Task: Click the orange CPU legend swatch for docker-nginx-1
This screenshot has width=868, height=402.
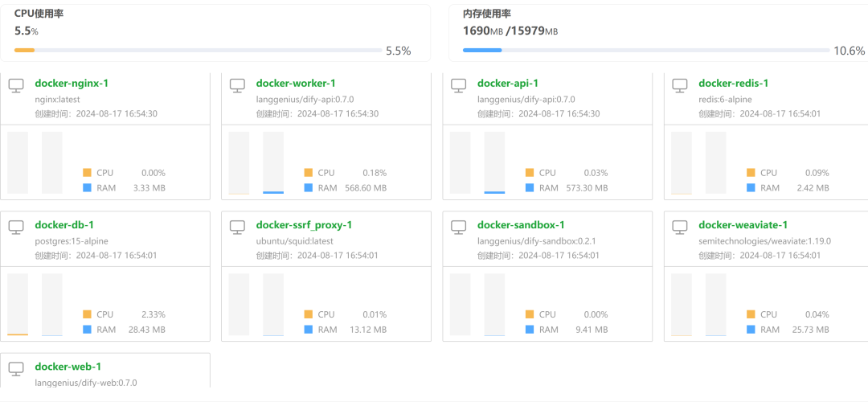Action: click(87, 173)
